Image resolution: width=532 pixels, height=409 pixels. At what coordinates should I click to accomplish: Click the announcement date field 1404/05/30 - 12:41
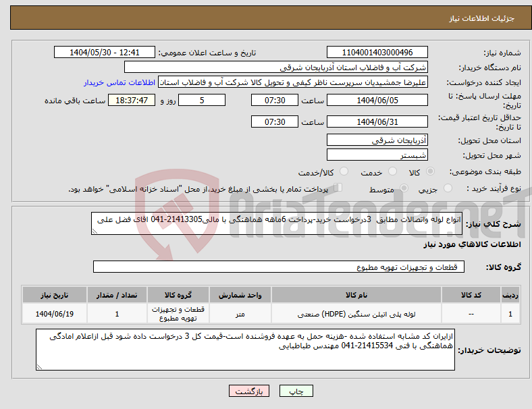point(105,53)
